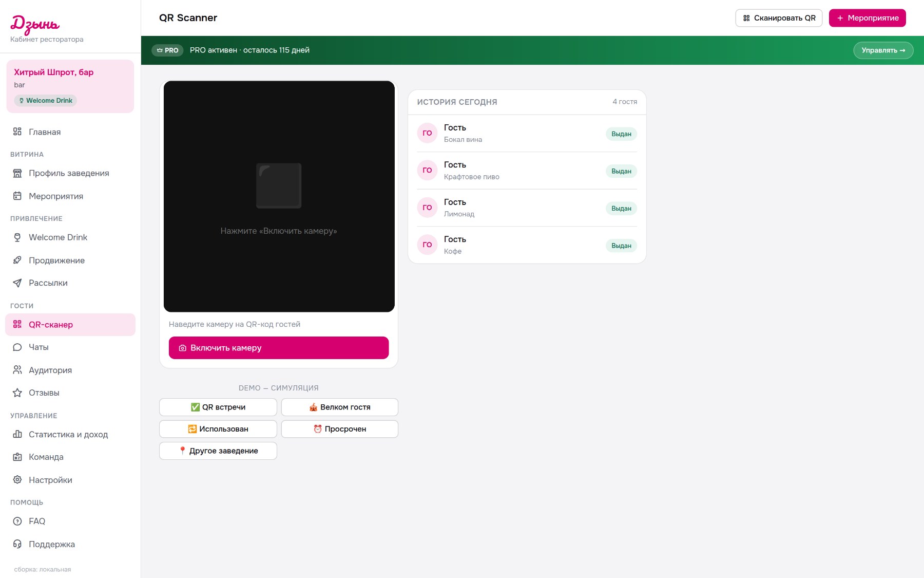The width and height of the screenshot is (924, 578).
Task: Click the FAQ question mark icon
Action: [17, 521]
